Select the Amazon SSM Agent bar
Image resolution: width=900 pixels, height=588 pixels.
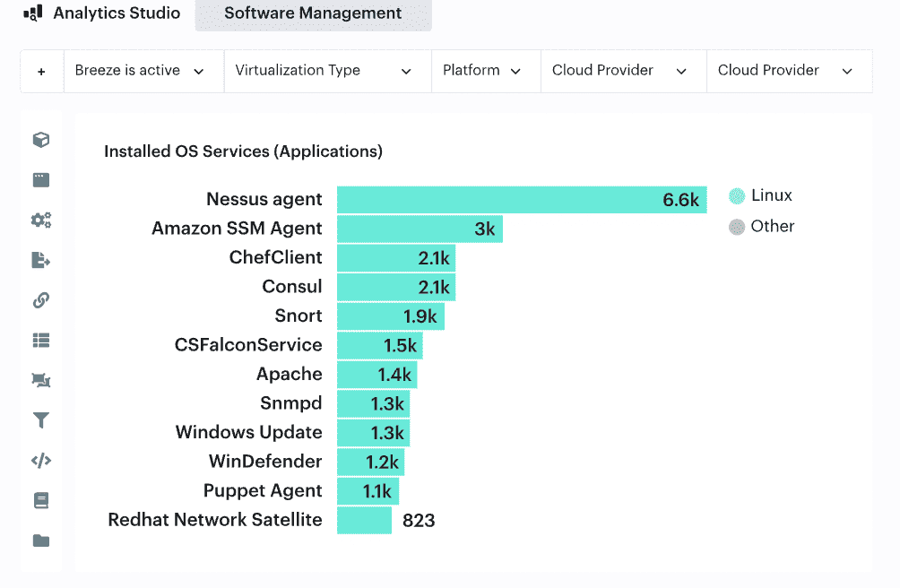pyautogui.click(x=420, y=229)
